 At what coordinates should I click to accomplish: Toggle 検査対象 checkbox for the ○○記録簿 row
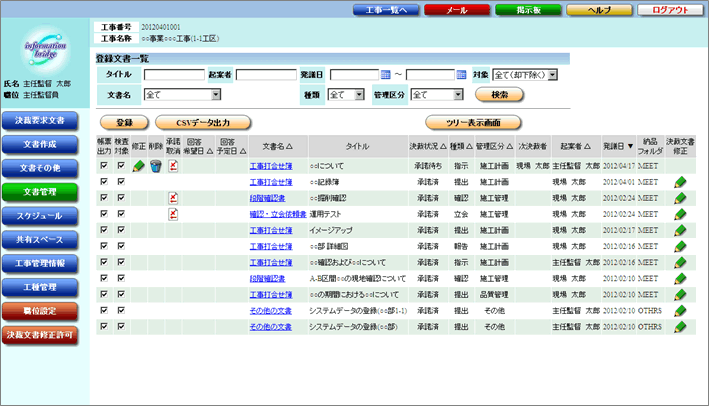(121, 182)
